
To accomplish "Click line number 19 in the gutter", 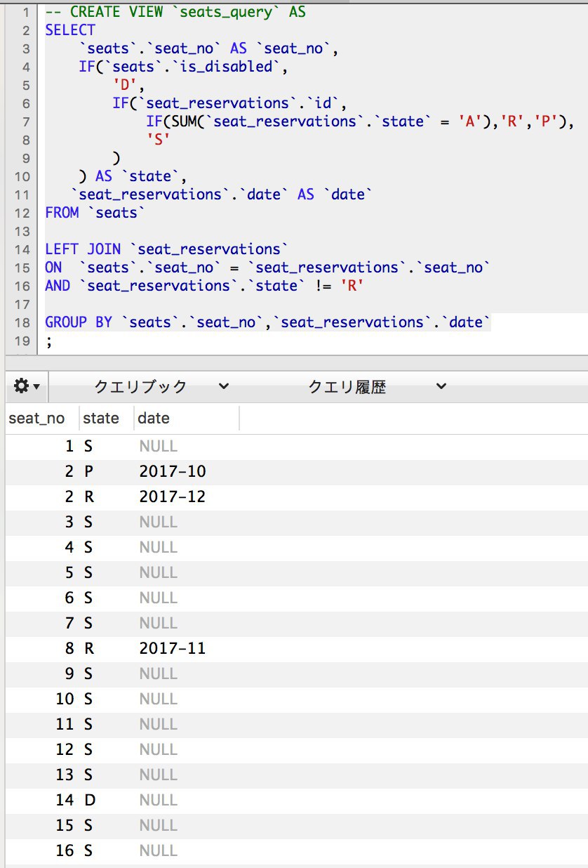I will [x=22, y=341].
